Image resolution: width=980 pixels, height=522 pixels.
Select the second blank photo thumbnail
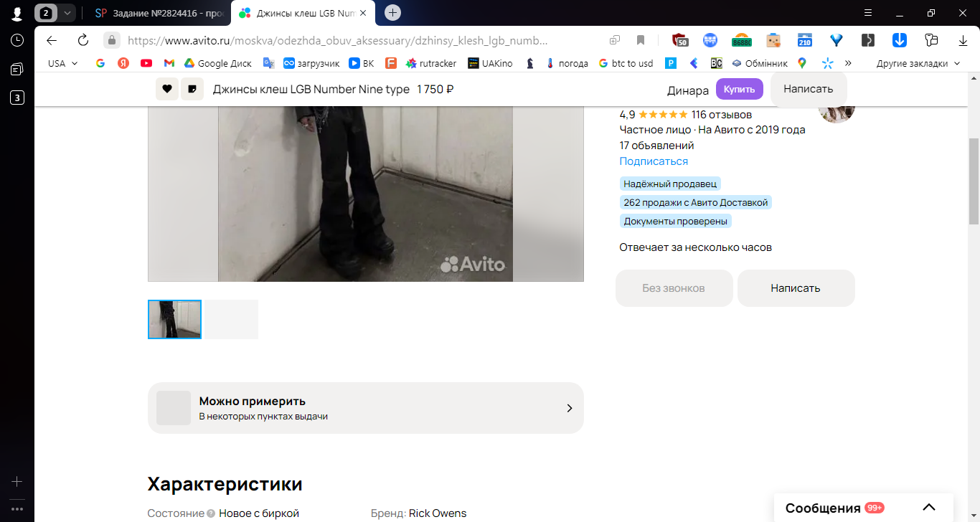coord(231,319)
